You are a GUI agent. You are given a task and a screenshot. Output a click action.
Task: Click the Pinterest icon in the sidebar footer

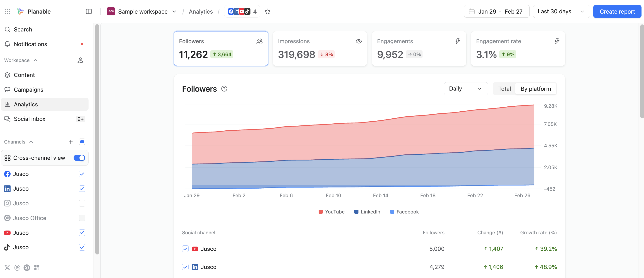tap(27, 268)
